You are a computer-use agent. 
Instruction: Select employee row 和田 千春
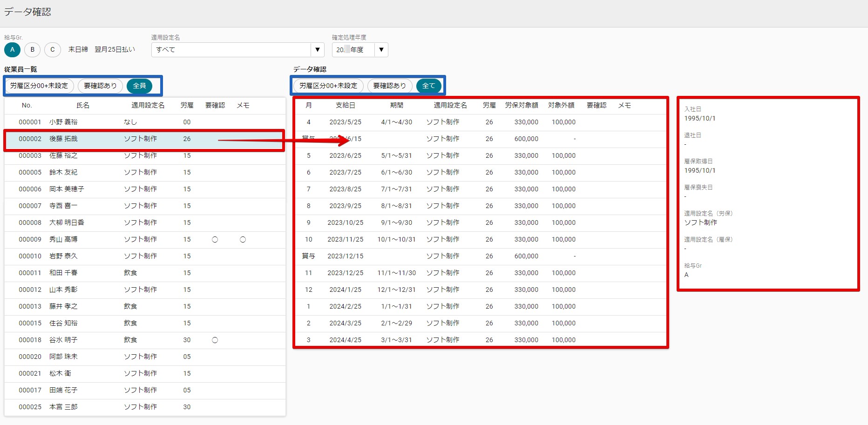(145, 273)
